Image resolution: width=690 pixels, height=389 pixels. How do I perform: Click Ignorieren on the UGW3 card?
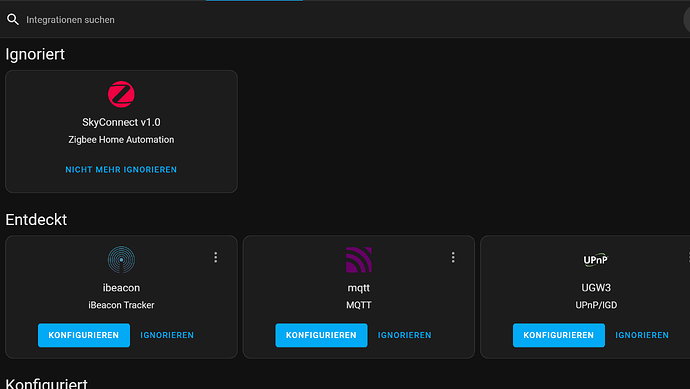[x=642, y=335]
